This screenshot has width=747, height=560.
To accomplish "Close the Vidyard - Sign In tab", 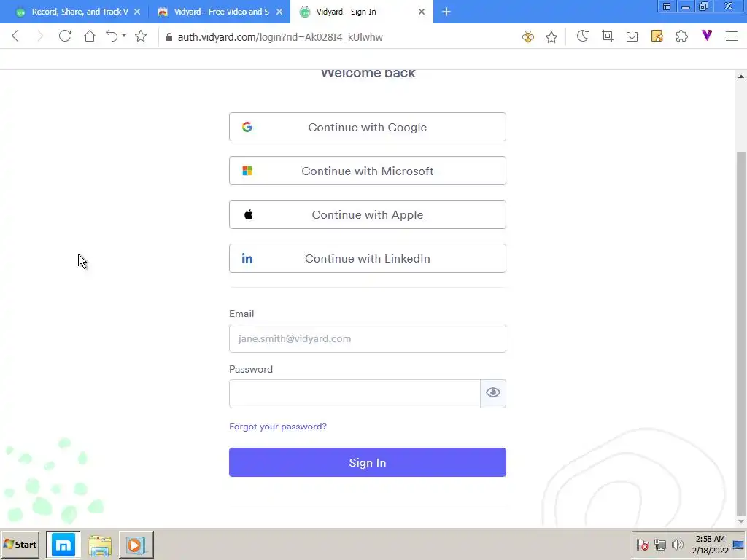I will click(422, 12).
